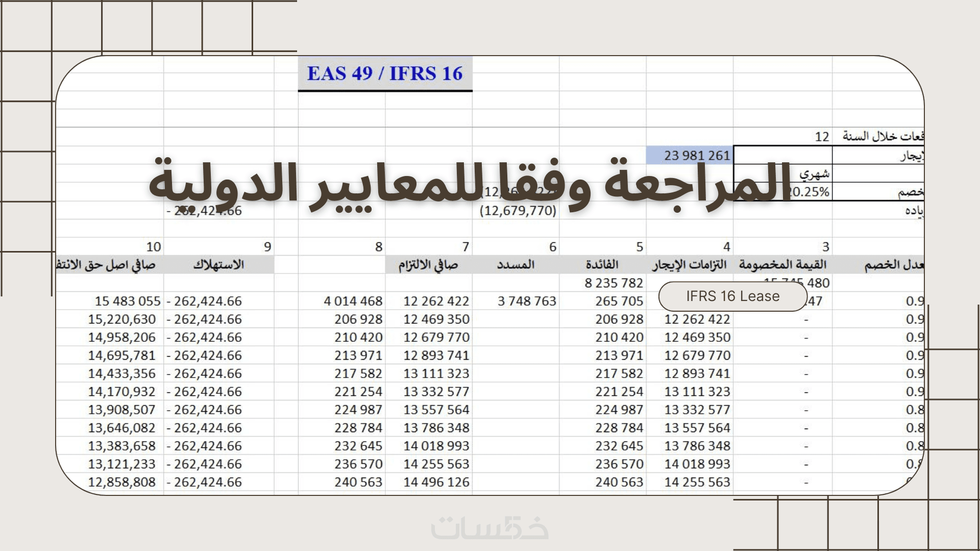This screenshot has width=980, height=551.
Task: Click the cell with value 15 483 055
Action: 128,302
